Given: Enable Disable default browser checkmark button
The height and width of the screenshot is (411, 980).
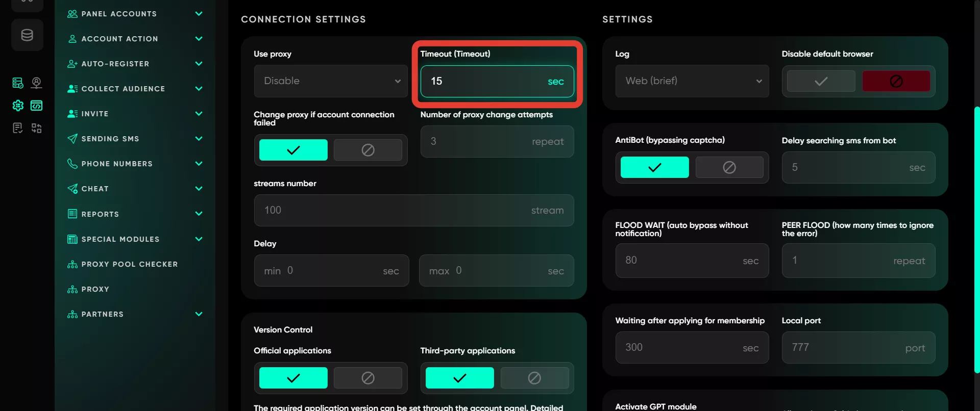Looking at the screenshot, I should [x=821, y=81].
